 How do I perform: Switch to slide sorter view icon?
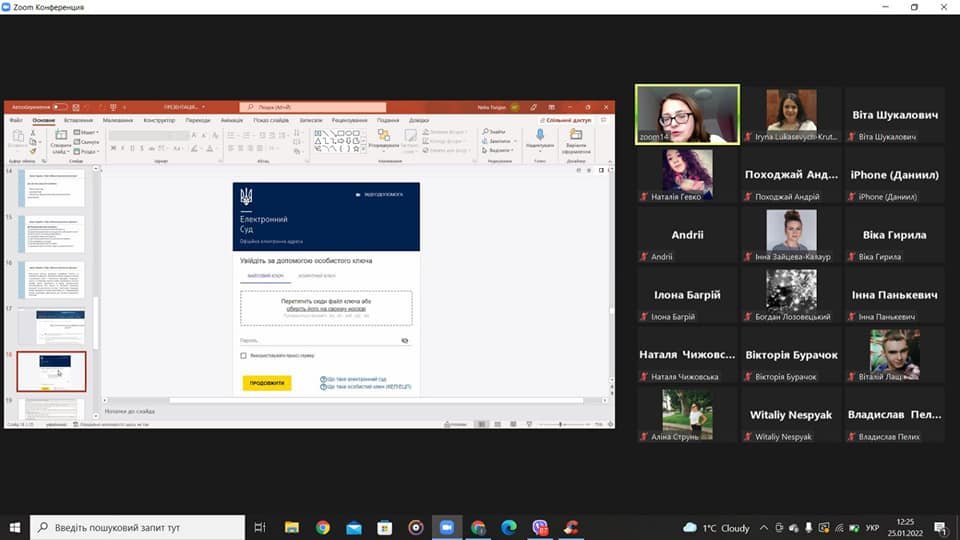coord(497,424)
